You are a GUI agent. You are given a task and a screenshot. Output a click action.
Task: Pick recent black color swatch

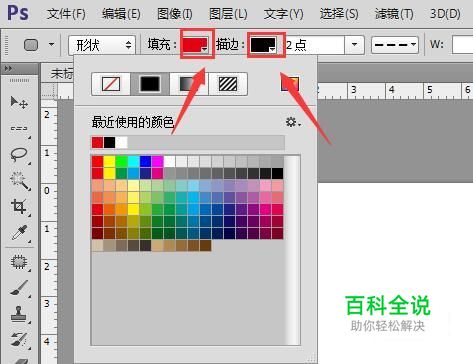click(x=109, y=142)
